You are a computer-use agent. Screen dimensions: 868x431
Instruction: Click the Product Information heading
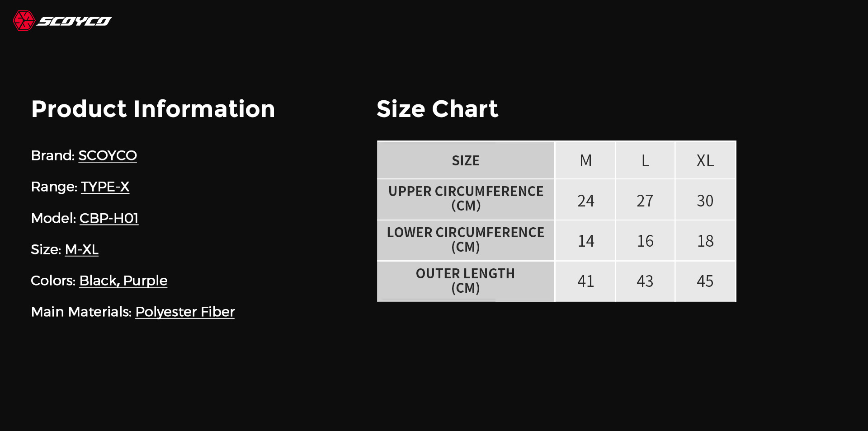tap(153, 109)
